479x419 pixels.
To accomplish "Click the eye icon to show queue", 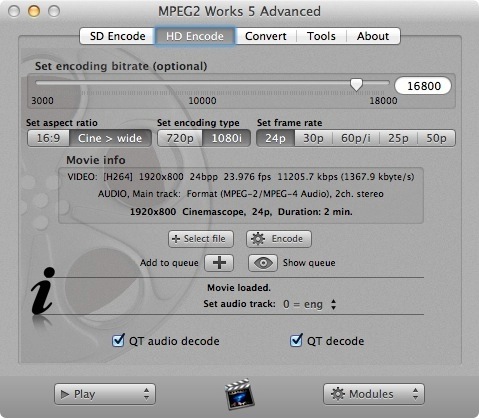I will point(263,263).
